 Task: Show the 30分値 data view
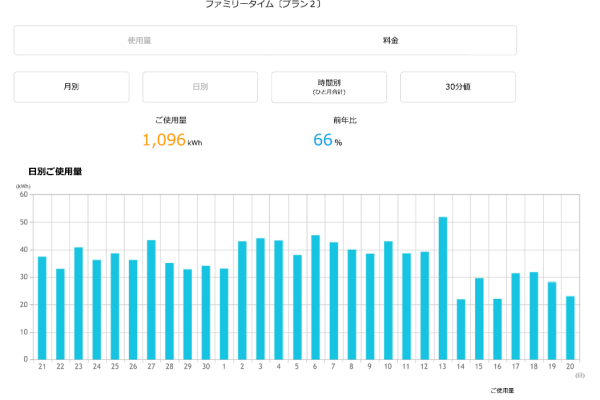tap(458, 87)
